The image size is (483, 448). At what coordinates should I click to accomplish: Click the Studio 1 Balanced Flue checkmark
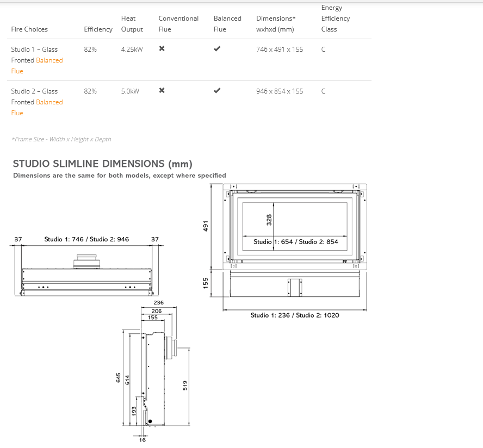pyautogui.click(x=217, y=49)
